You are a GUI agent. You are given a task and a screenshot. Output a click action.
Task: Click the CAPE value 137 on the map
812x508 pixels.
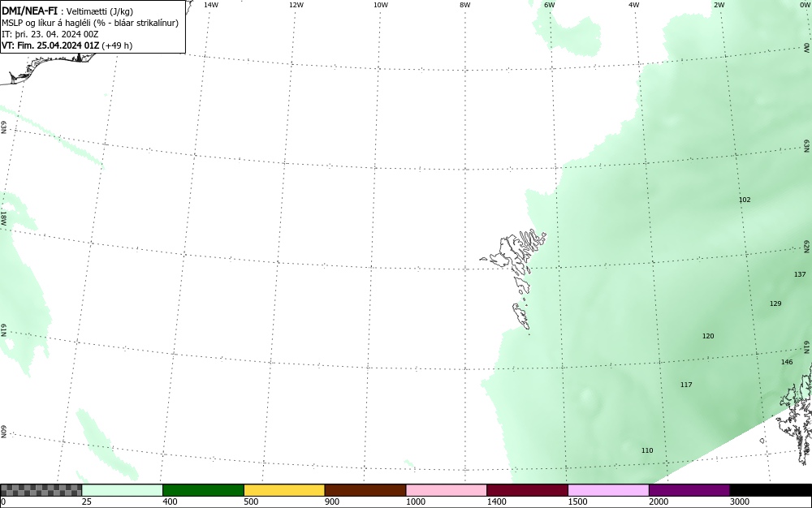(x=800, y=274)
